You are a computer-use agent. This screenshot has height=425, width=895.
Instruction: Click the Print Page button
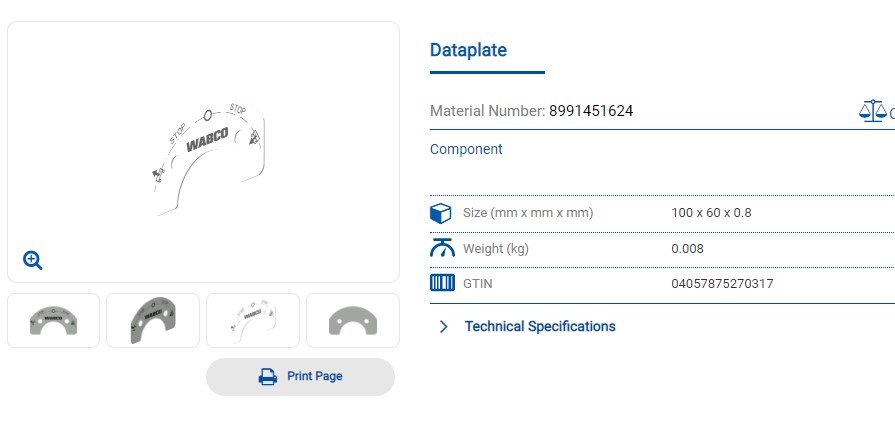(300, 377)
